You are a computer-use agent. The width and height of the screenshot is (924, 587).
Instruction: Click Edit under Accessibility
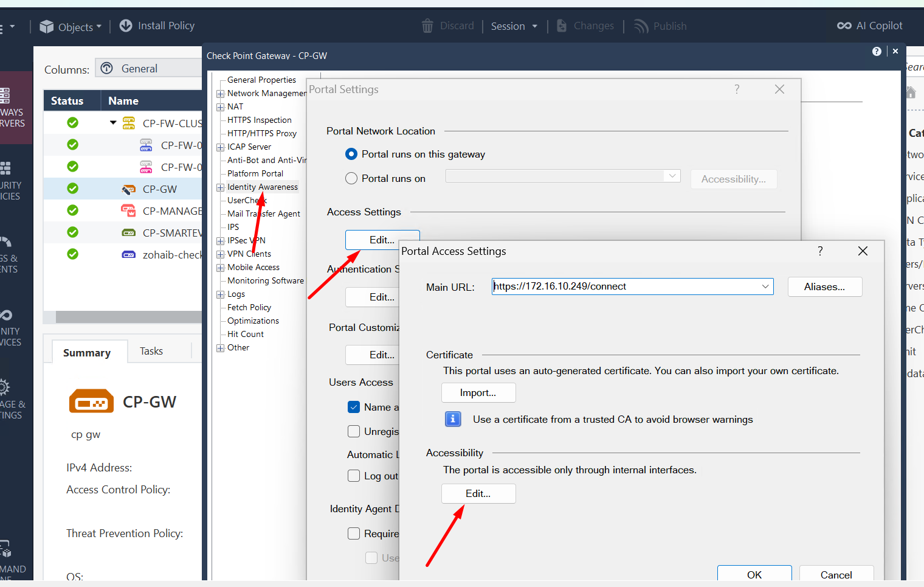[478, 493]
